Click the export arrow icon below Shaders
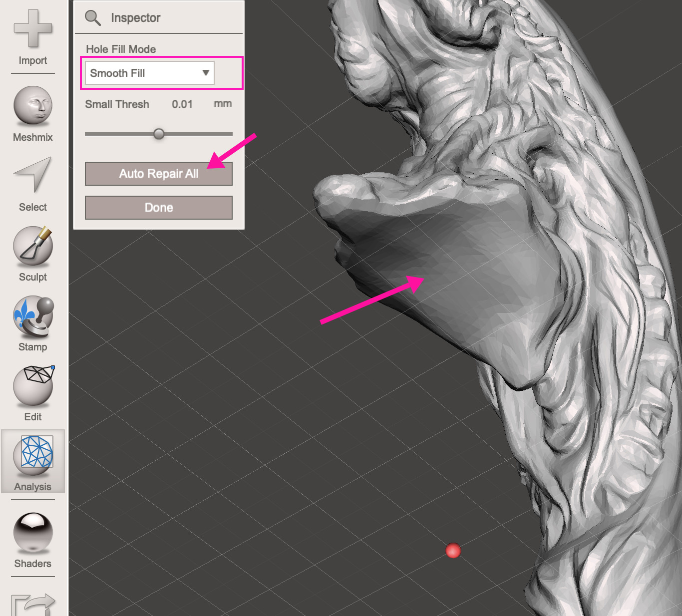Screen dimensions: 682x616 click(x=33, y=604)
